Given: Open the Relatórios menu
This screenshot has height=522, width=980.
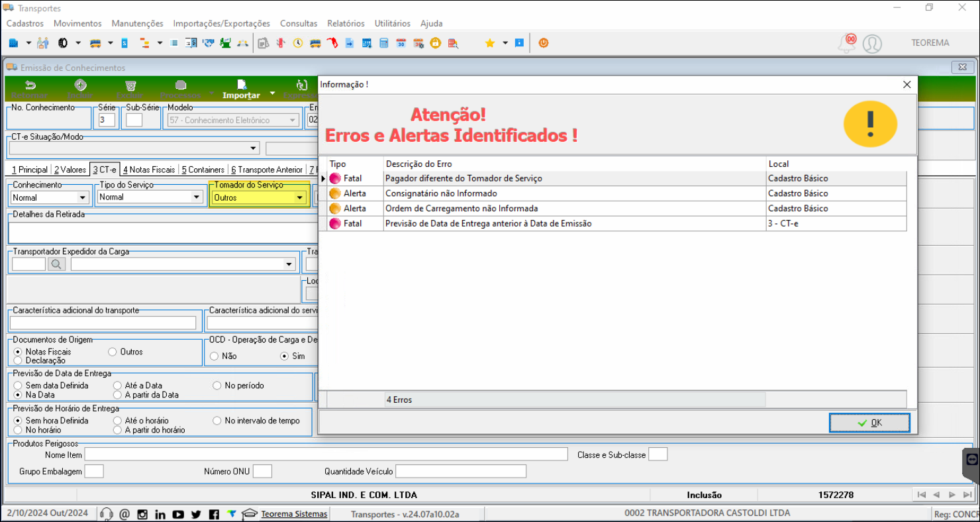Looking at the screenshot, I should click(346, 23).
